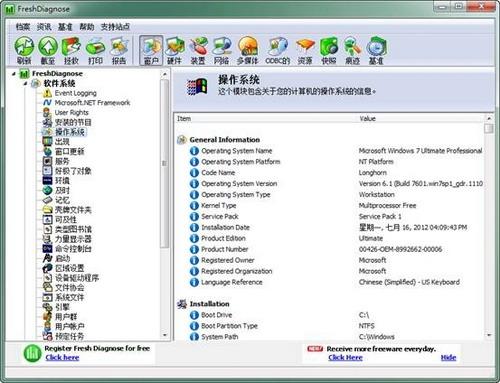Select Event Logging in the tree

pyautogui.click(x=75, y=93)
